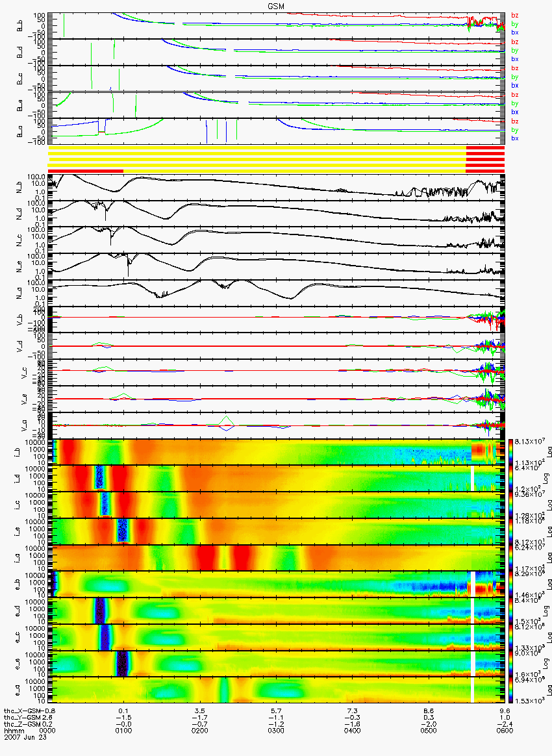The width and height of the screenshot is (552, 756).
Task: Click the Z-GSM value -2.4
Action: coord(505,724)
